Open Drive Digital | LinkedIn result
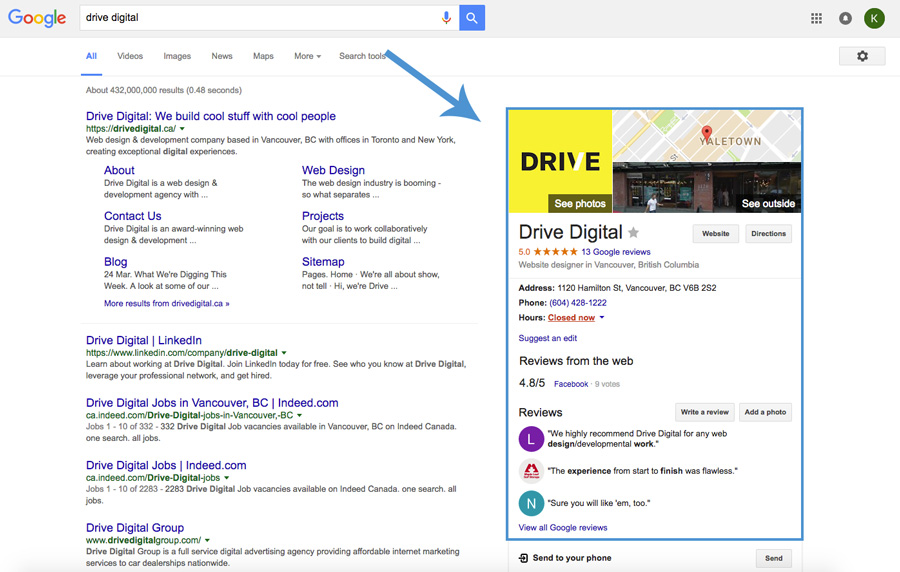 143,340
